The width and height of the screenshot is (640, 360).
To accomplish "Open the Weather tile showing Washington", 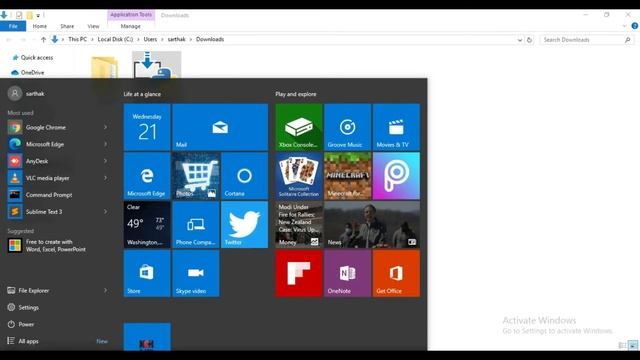I will pos(147,224).
